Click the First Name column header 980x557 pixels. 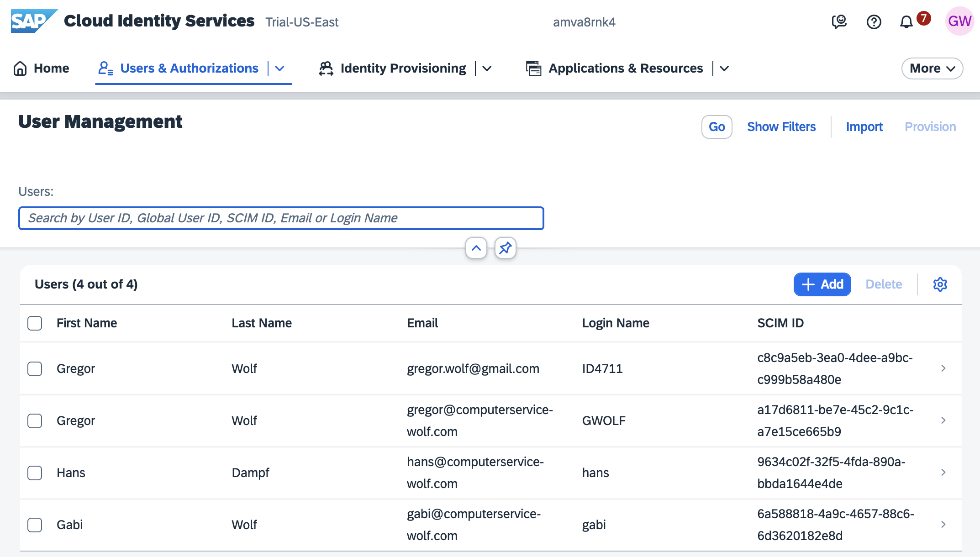(87, 323)
